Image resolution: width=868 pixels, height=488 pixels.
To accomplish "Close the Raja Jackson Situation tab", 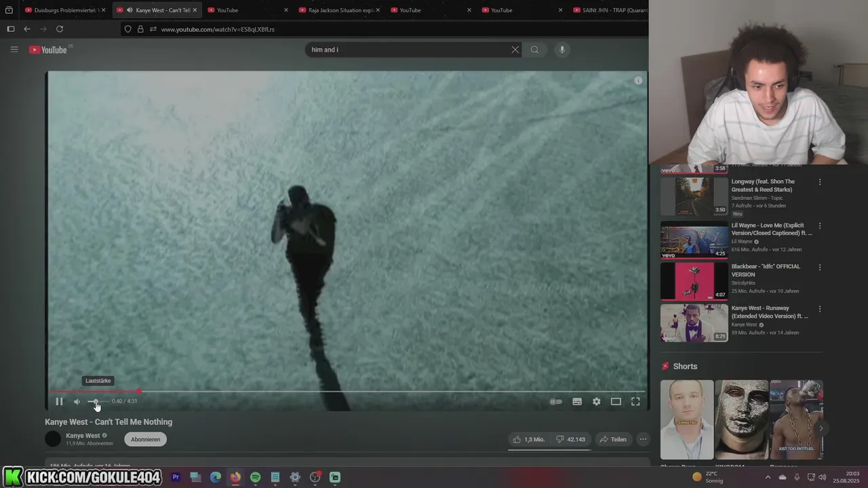I will [x=378, y=10].
